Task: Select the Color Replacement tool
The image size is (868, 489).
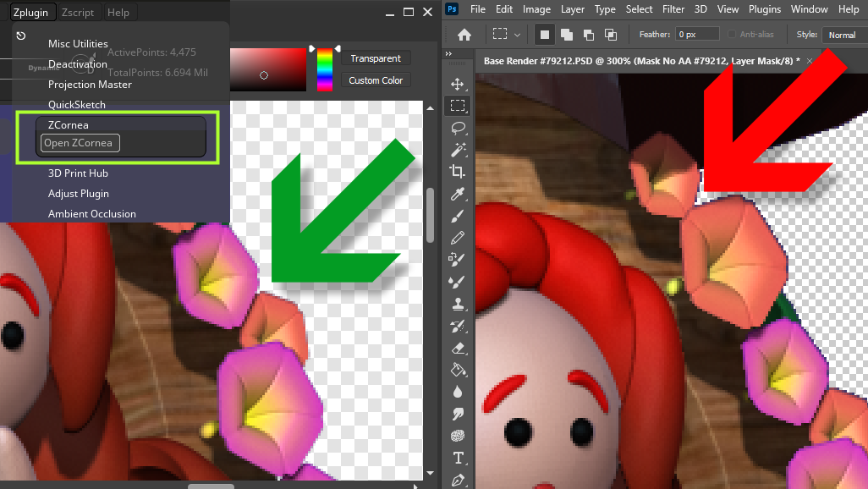Action: pos(457,259)
